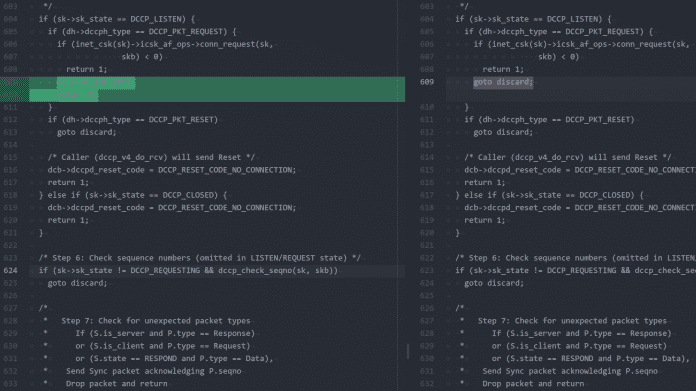The height and width of the screenshot is (391, 696).
Task: Click 'goto discard;' on right line 612
Action: [x=503, y=132]
